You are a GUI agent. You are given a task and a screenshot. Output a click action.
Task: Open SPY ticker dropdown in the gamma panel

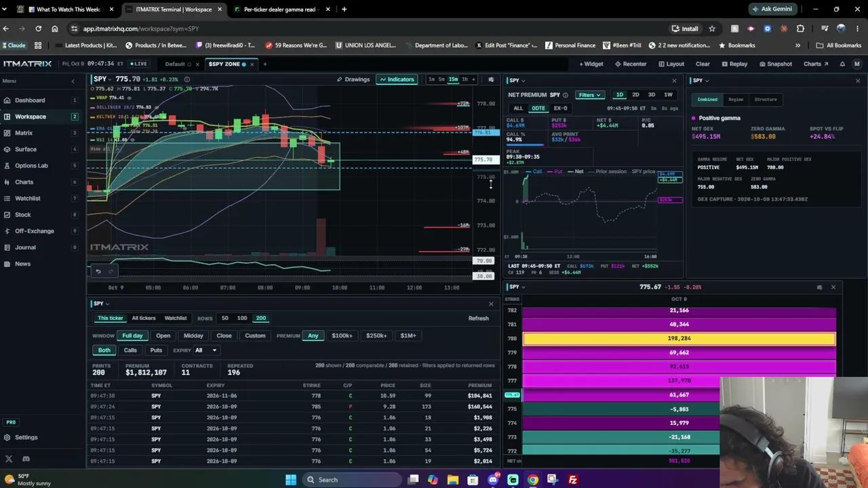701,81
